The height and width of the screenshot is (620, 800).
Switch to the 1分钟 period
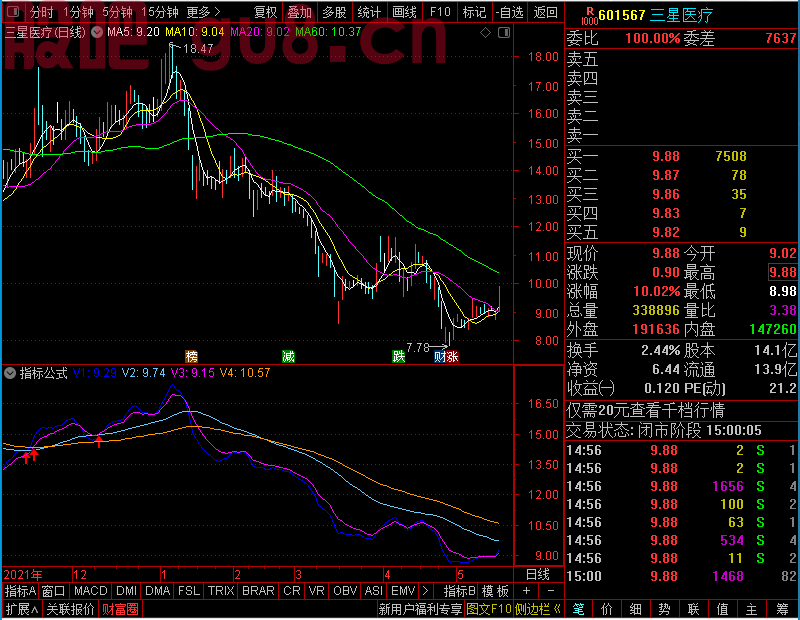point(79,12)
